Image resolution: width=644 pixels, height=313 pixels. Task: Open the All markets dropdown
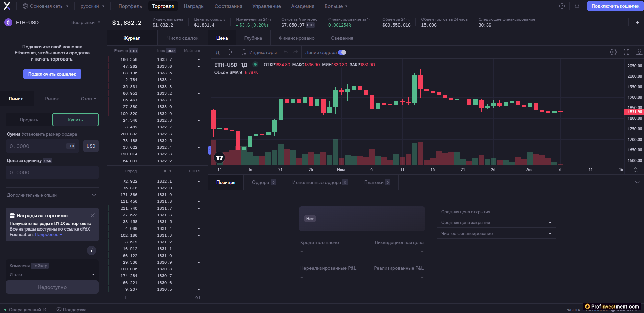[x=85, y=22]
